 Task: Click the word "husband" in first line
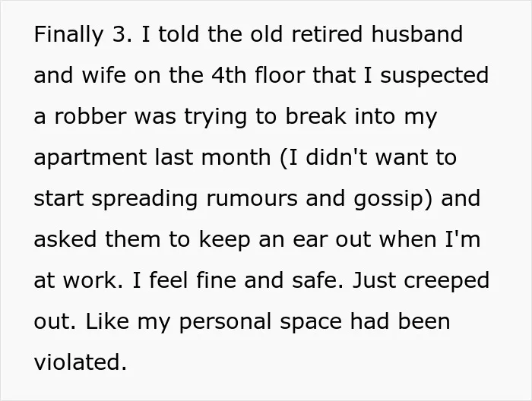pyautogui.click(x=417, y=33)
